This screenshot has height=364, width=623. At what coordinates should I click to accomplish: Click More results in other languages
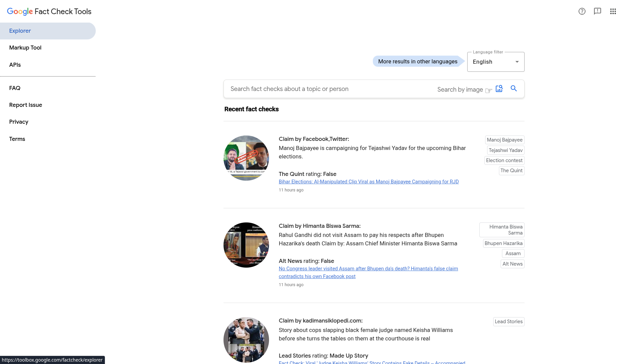(x=417, y=62)
